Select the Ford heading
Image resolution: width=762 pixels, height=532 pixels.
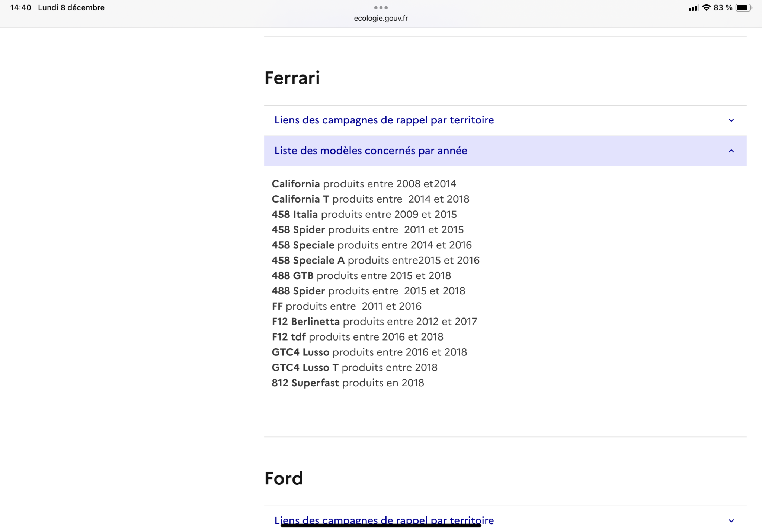click(x=284, y=478)
